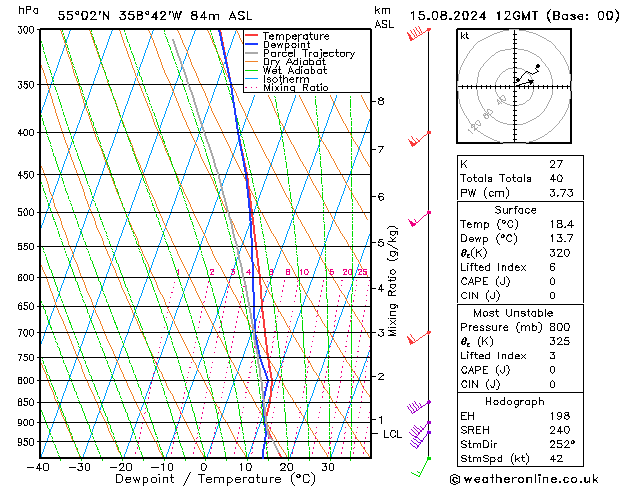629x486 pixels.
Task: Click the 400 hPa wind barb symbol
Action: 420,139
